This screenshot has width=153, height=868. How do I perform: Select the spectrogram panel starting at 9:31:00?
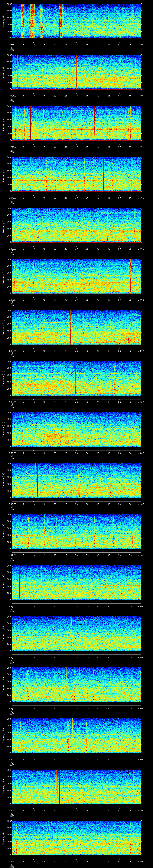click(77, 21)
